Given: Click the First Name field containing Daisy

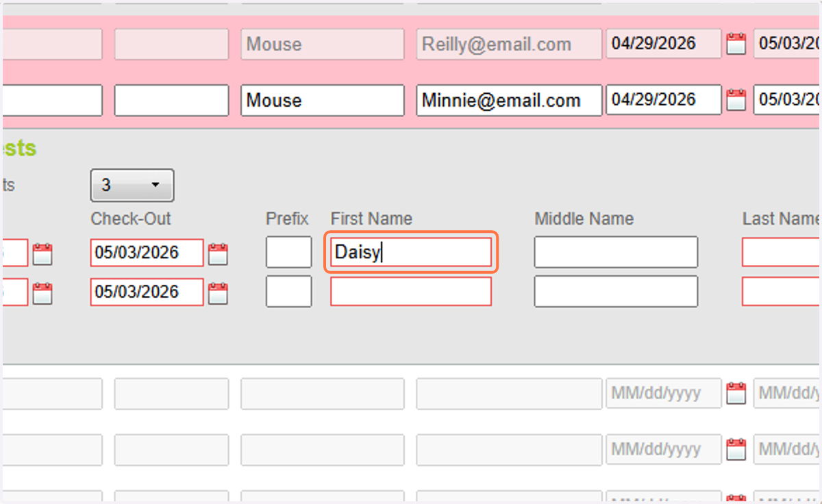Looking at the screenshot, I should click(411, 253).
